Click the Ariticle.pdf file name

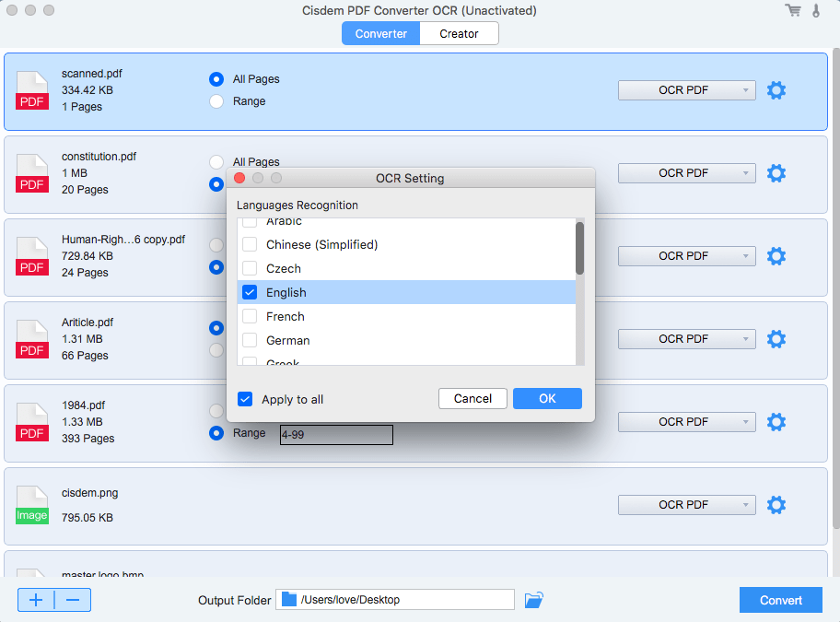tap(87, 322)
